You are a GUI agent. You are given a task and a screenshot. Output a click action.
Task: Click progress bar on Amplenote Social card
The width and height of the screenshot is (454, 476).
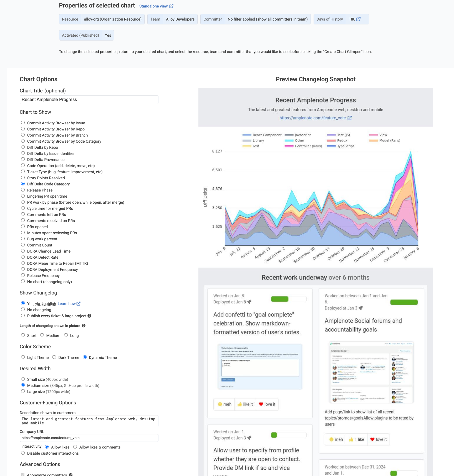pos(404,302)
